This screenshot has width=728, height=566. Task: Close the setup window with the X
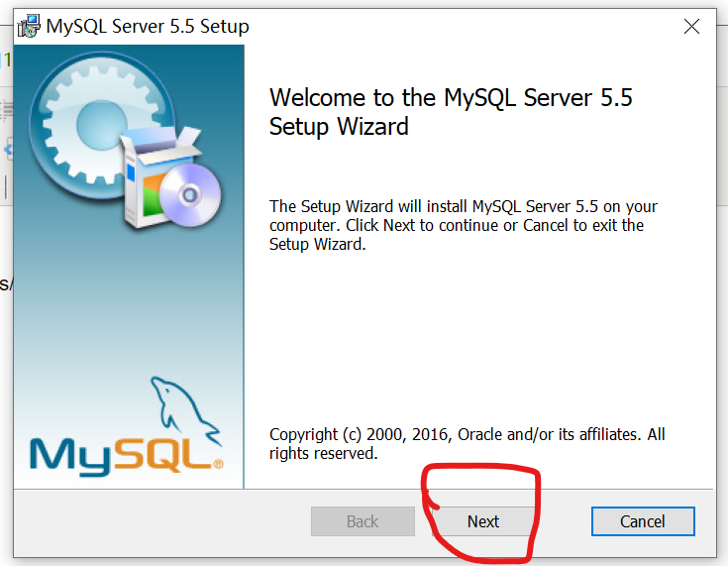point(691,27)
